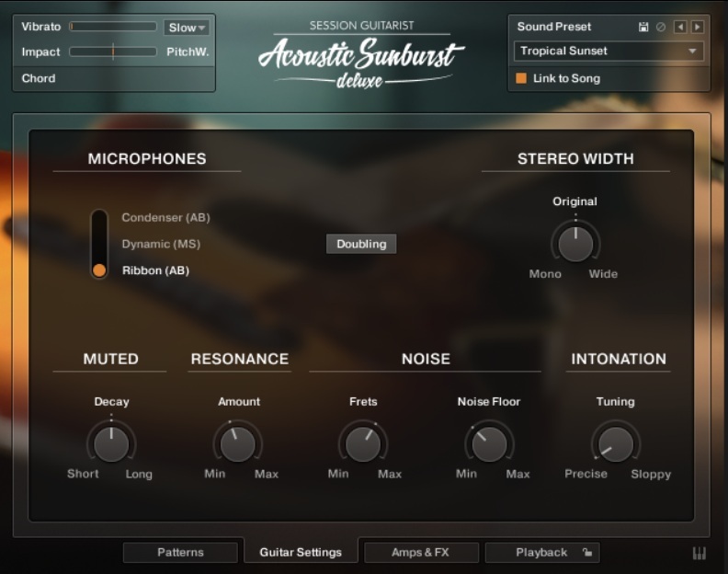Click the Precise label under Tuning
Viewport: 728px width, 574px height.
click(x=586, y=474)
